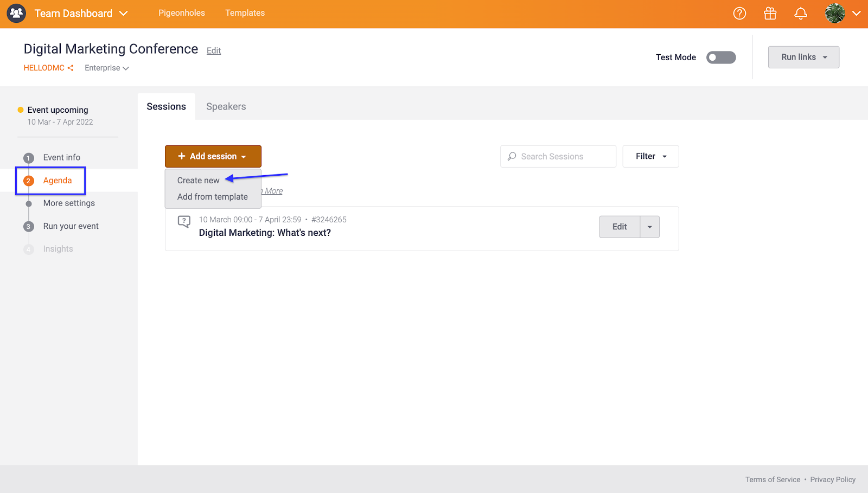The height and width of the screenshot is (493, 868).
Task: Click the Team Dashboard people icon
Action: 16,13
